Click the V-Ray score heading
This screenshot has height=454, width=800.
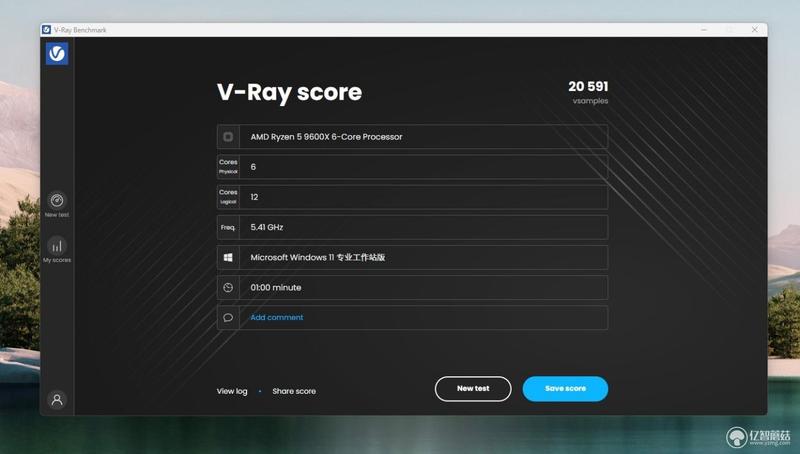[289, 92]
